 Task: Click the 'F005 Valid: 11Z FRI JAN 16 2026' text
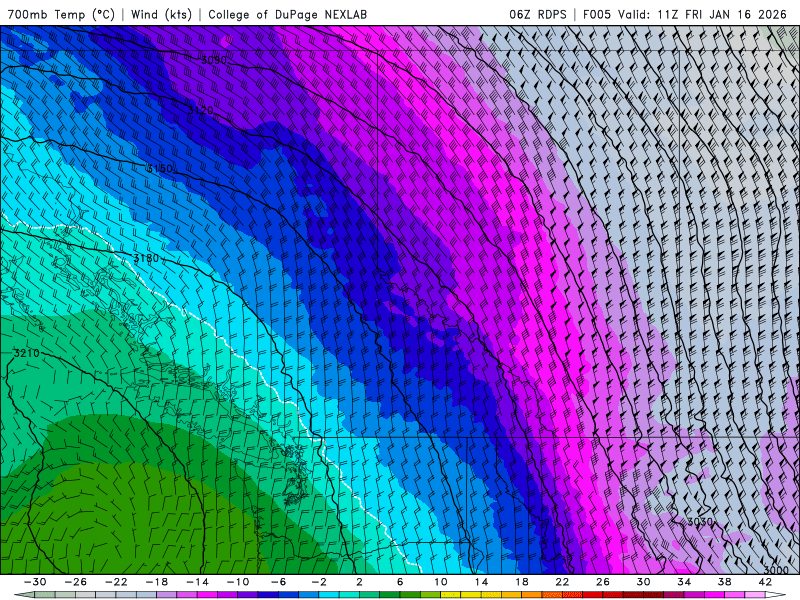(x=685, y=14)
